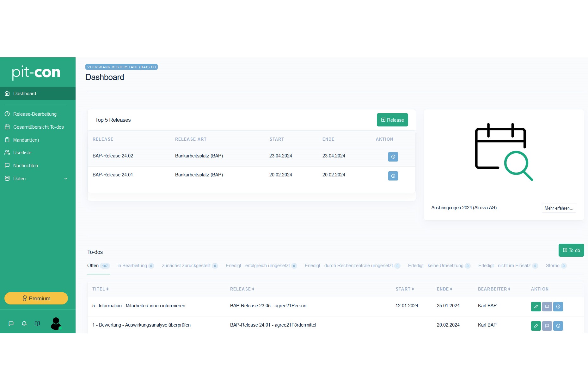Viewport: 588px width, 392px height.
Task: Open the Dashboard sidebar item
Action: [x=38, y=93]
